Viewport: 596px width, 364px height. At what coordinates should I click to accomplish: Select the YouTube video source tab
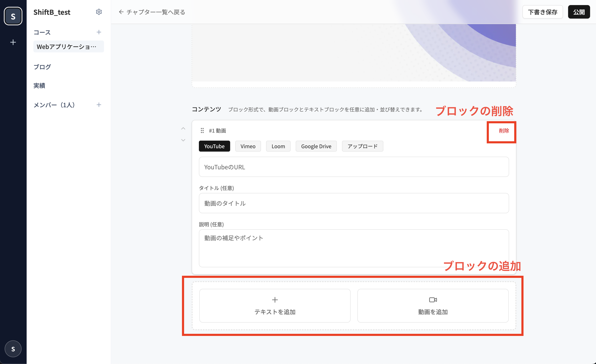(x=214, y=146)
